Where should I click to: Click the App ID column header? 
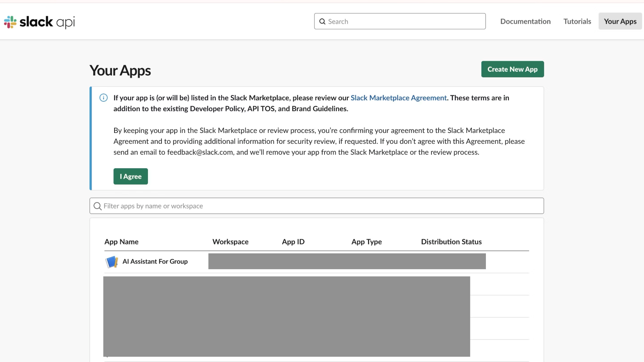[x=293, y=242]
